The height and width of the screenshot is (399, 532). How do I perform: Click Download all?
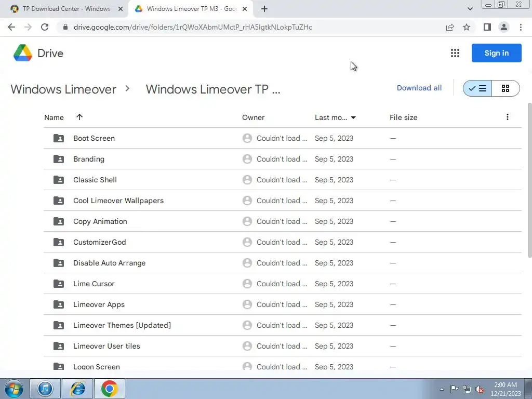pyautogui.click(x=419, y=88)
